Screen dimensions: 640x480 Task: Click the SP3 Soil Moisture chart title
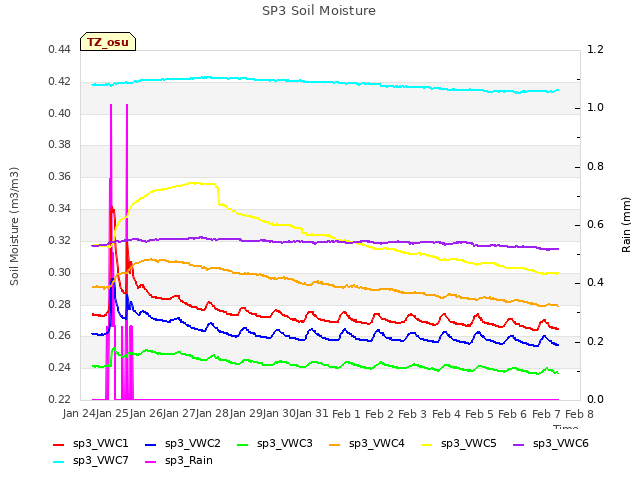tap(319, 11)
